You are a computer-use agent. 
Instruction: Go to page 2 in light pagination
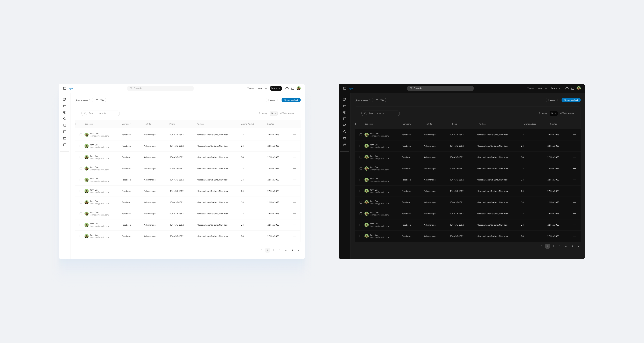click(274, 250)
